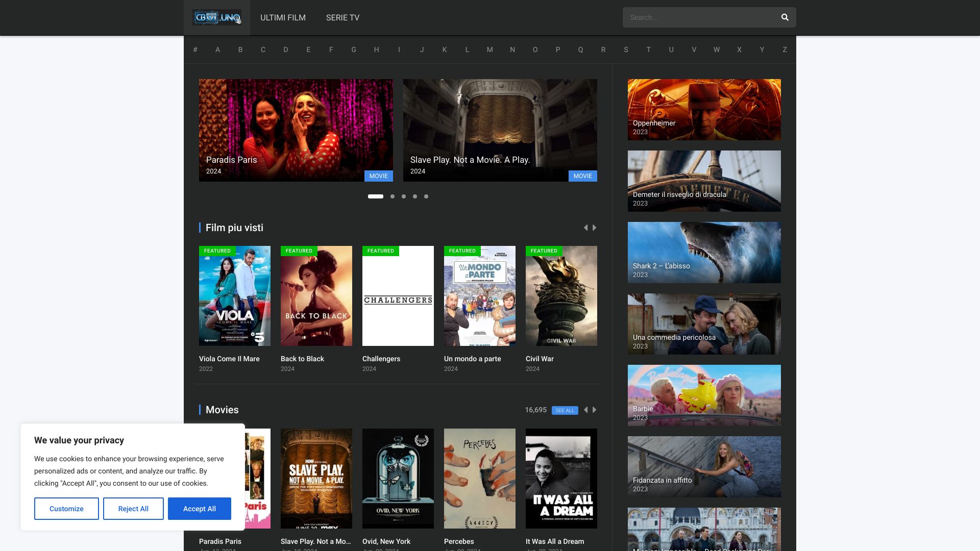Open Fidanzata in affitto sidebar card
Viewport: 980px width, 551px height.
tap(704, 467)
